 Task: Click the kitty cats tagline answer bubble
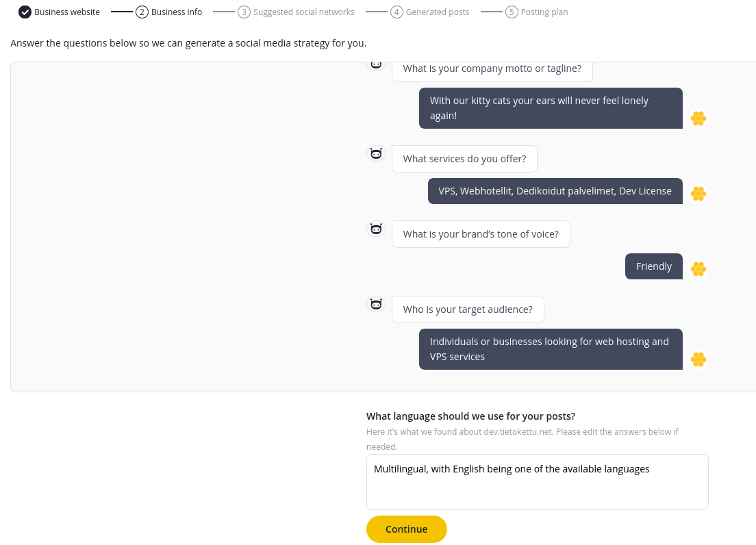(551, 108)
